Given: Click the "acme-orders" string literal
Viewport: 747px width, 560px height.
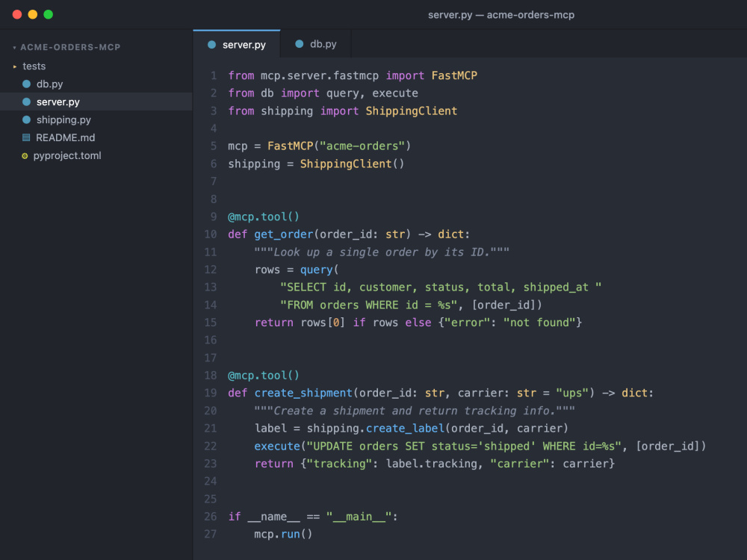Looking at the screenshot, I should point(362,146).
